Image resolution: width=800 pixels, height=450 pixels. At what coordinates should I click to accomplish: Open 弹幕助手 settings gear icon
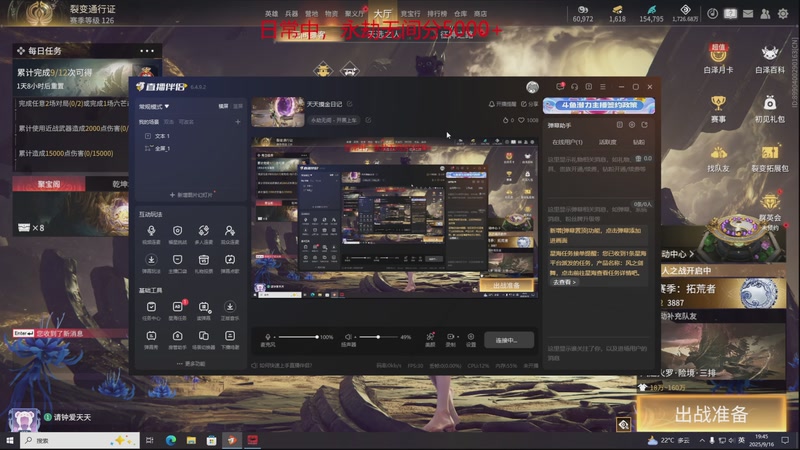632,125
